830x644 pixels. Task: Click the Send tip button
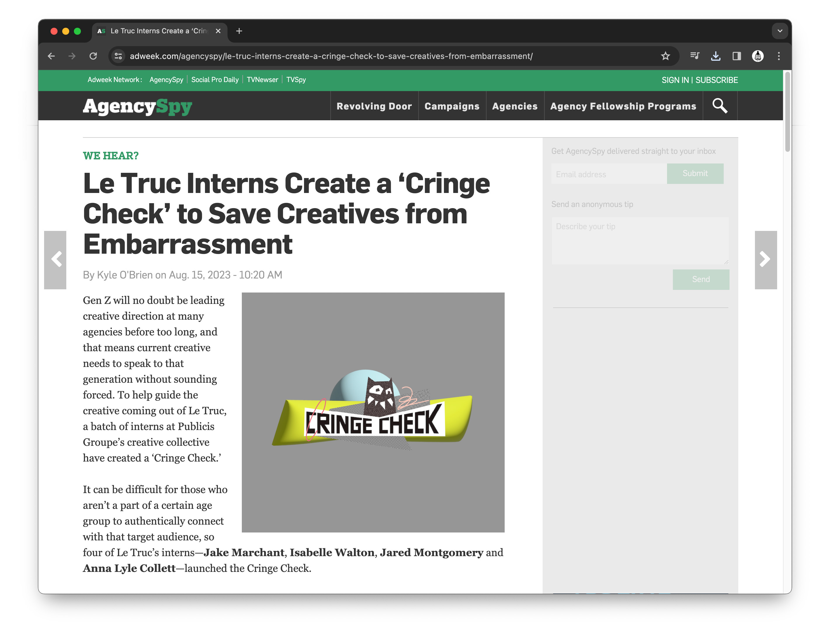(701, 280)
